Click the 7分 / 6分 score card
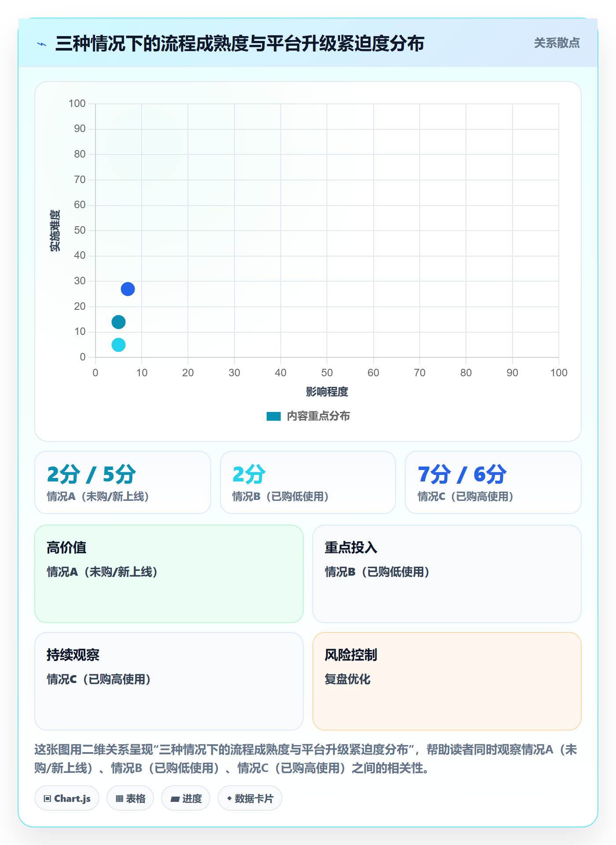 click(x=493, y=482)
